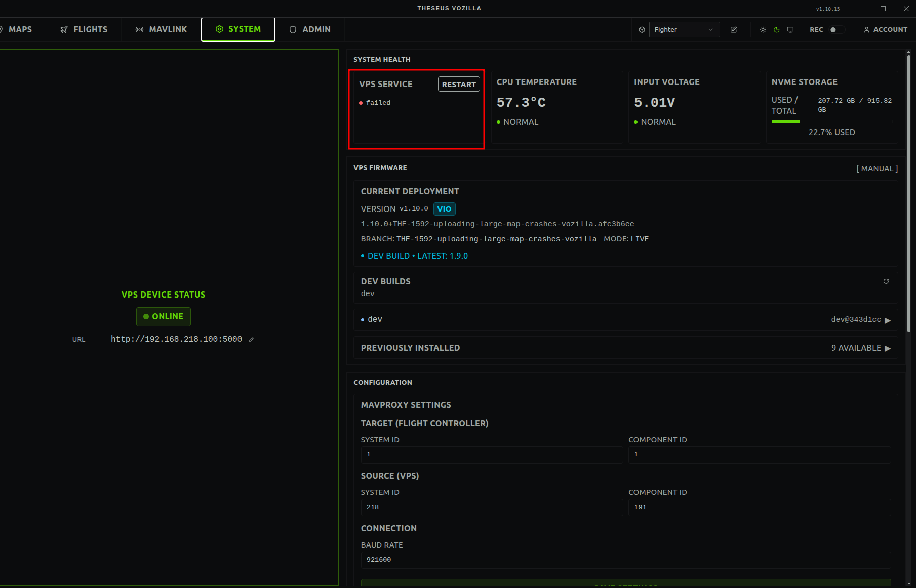Viewport: 916px width, 588px height.
Task: Toggle the MANUAL firmware mode
Action: [877, 169]
